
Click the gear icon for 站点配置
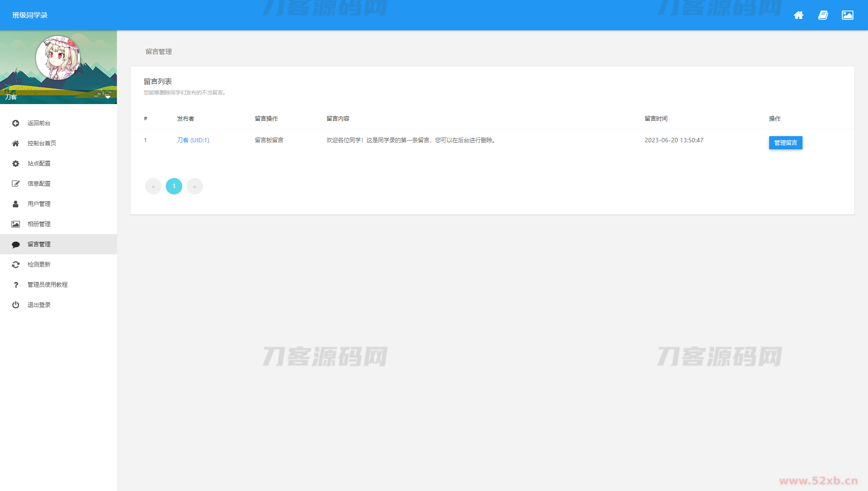16,163
